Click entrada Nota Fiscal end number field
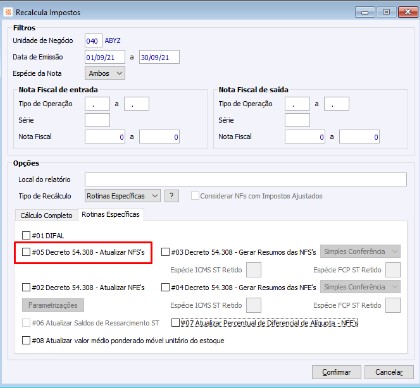 point(159,137)
